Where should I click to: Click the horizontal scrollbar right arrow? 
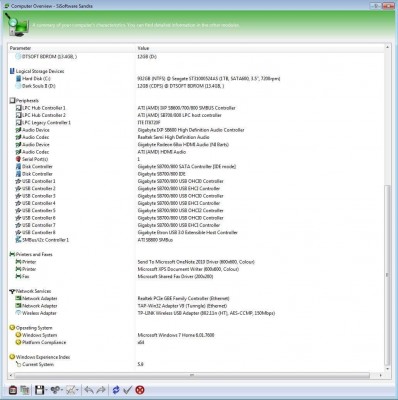[x=381, y=375]
